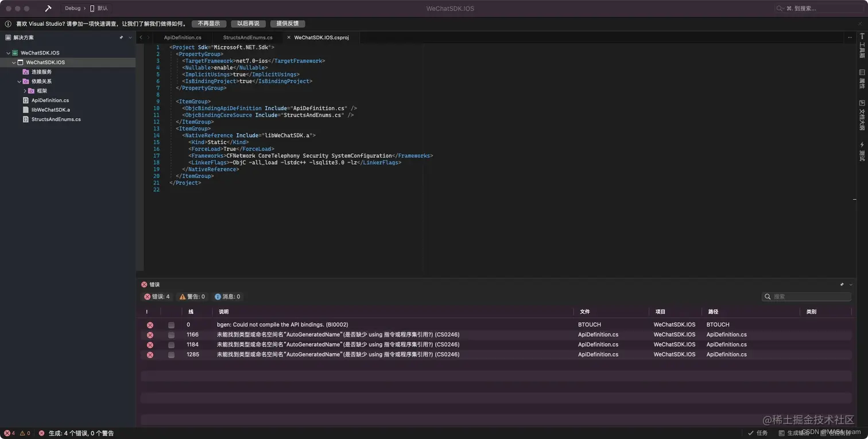Screen dimensions: 868x439
Task: Collapse the WeChatSDK.IOS solution node
Action: [8, 53]
